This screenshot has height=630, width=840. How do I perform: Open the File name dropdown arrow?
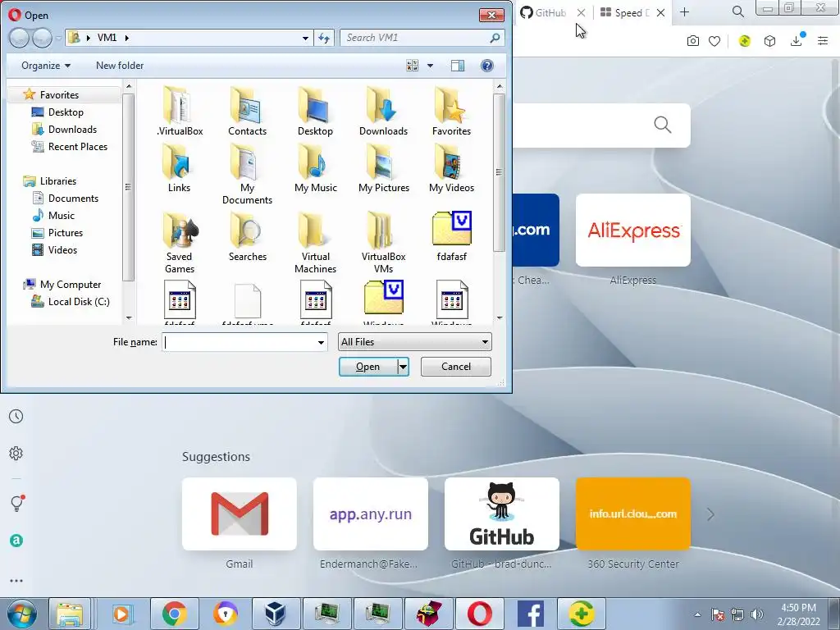click(321, 342)
